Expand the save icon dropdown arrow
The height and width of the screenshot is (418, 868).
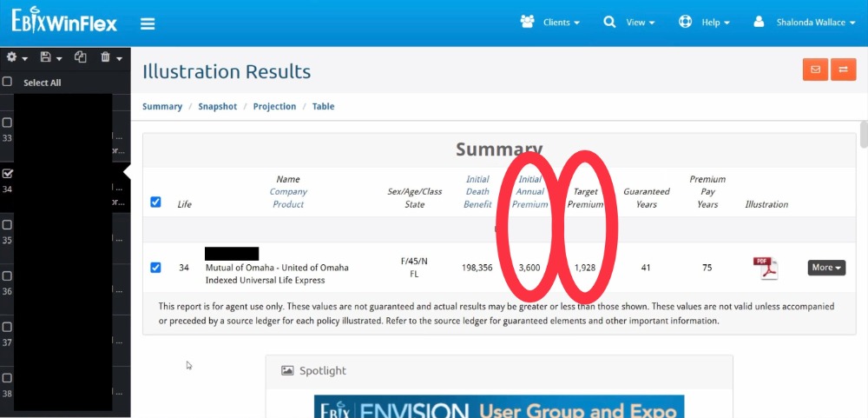pos(59,59)
